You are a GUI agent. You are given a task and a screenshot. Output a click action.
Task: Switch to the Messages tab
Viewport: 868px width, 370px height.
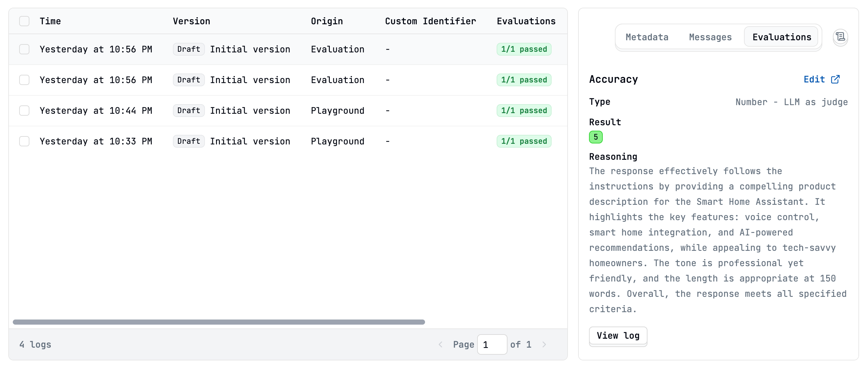710,37
